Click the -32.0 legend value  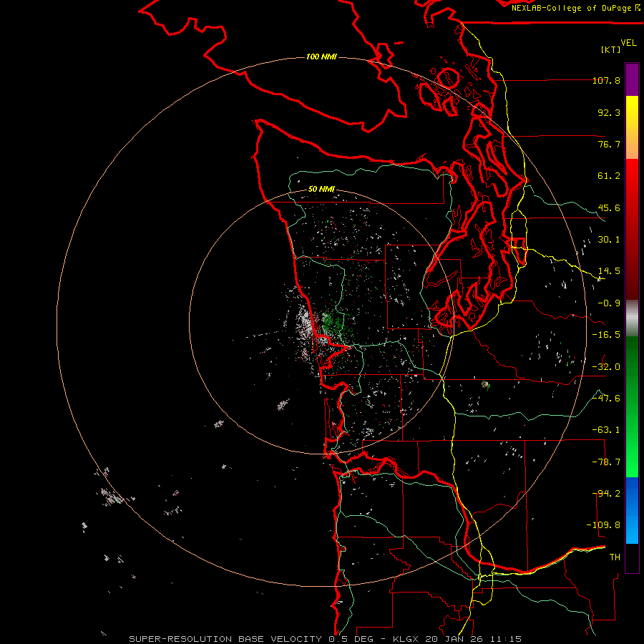606,367
